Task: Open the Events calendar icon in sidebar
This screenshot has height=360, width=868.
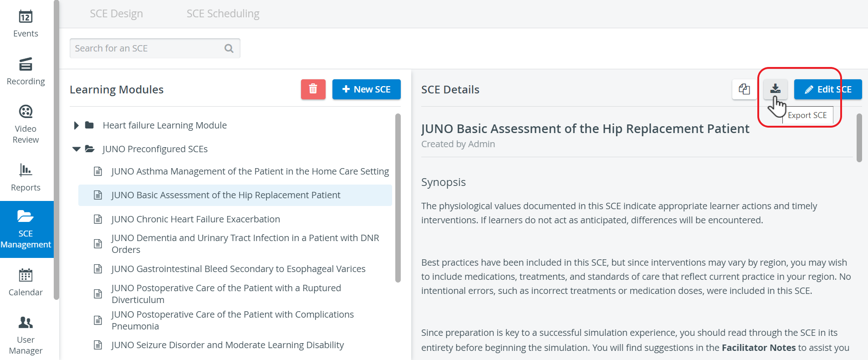Action: (x=26, y=17)
